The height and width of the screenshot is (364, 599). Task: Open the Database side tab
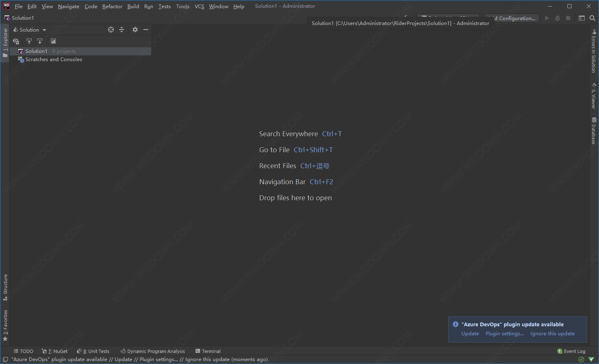coord(594,130)
